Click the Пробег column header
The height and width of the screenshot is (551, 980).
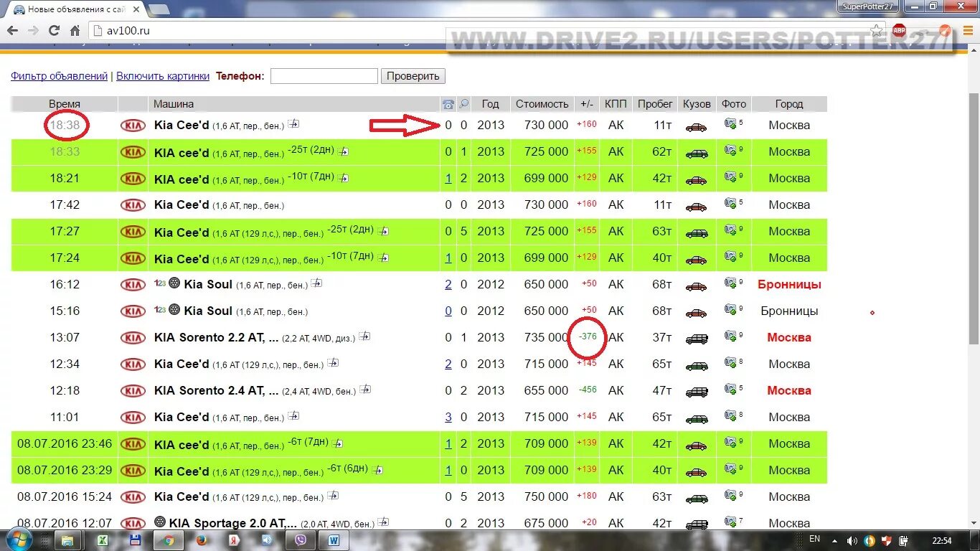point(655,104)
